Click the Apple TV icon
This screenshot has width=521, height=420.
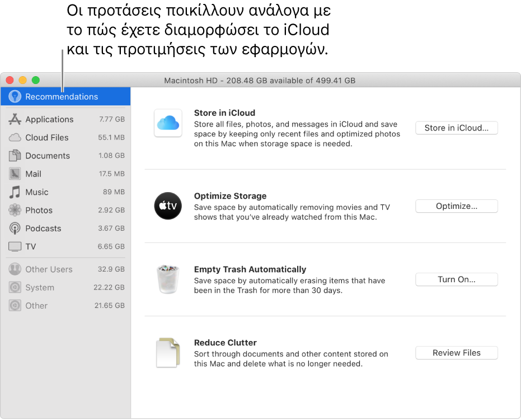click(x=168, y=206)
